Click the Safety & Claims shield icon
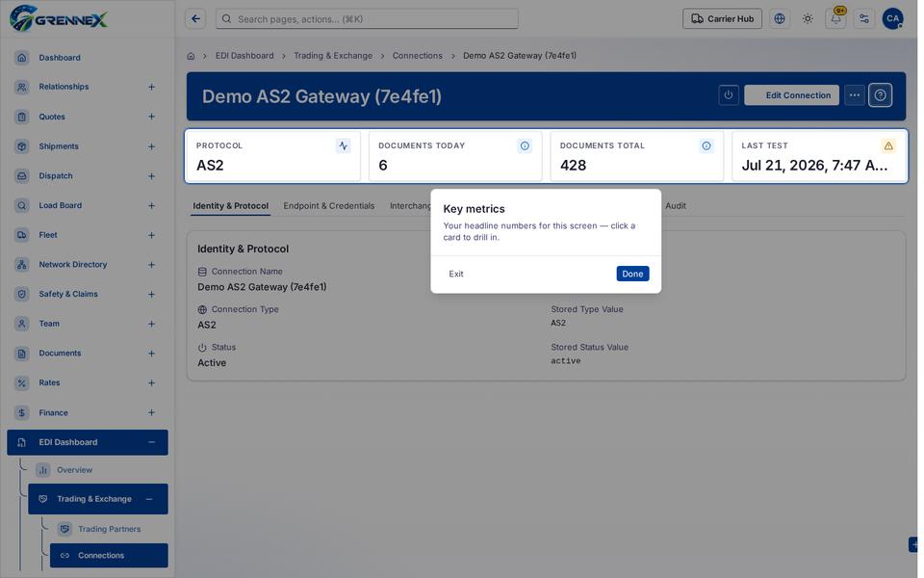Image resolution: width=924 pixels, height=578 pixels. 22,294
